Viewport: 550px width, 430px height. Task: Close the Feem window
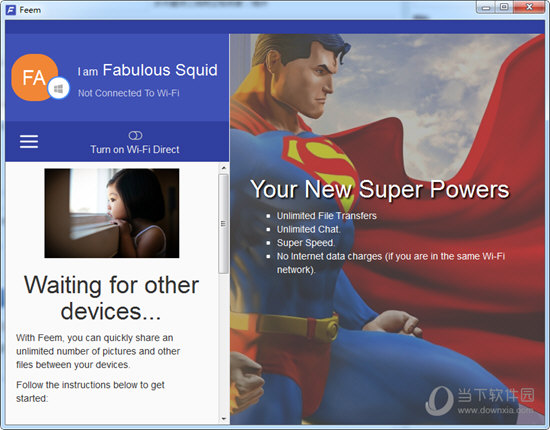tap(529, 7)
